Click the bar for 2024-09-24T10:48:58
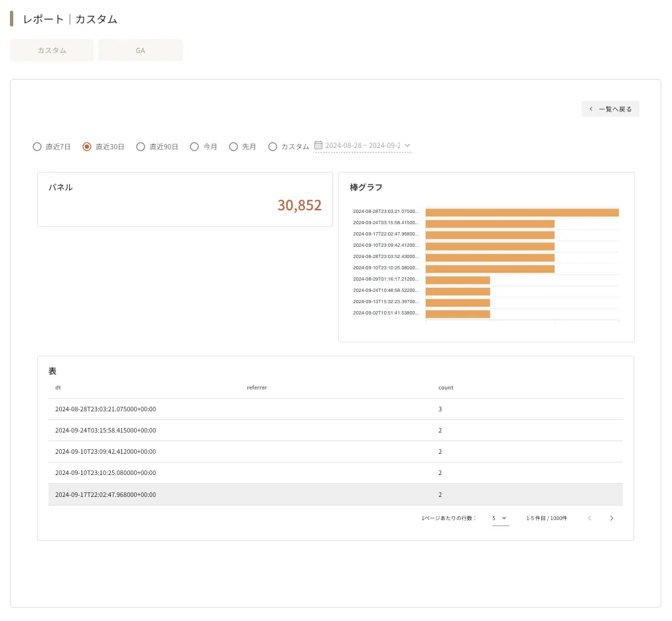This screenshot has width=672, height=621. click(458, 291)
